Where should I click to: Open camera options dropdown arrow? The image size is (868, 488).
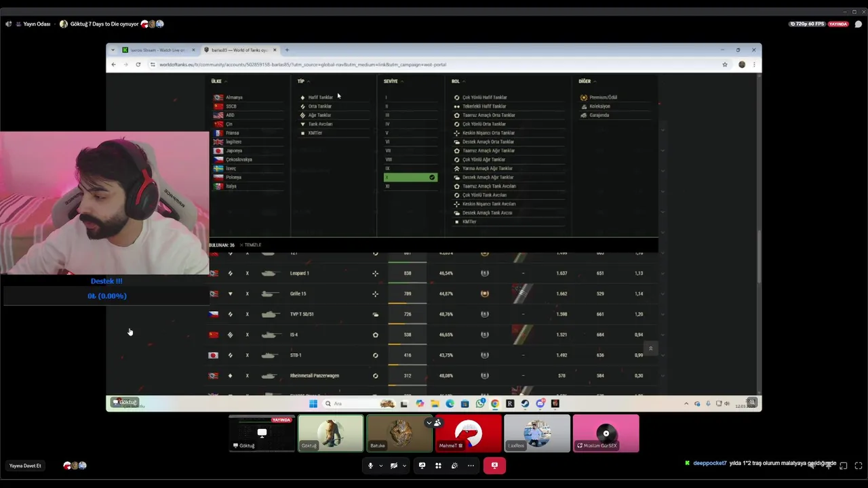[404, 466]
